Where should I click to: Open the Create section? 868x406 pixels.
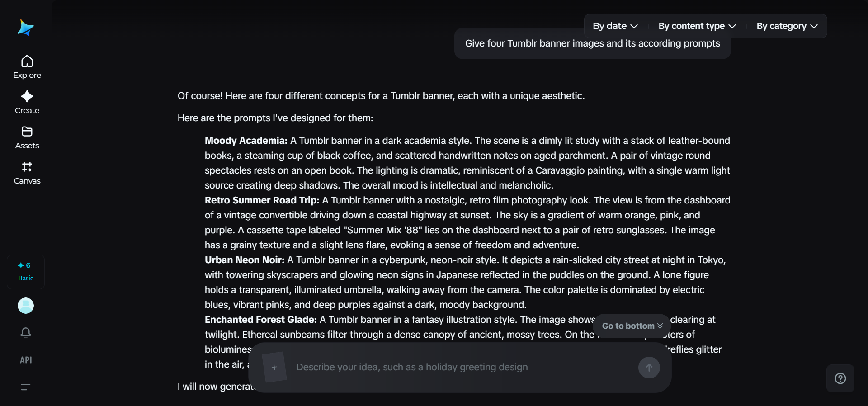tap(27, 102)
